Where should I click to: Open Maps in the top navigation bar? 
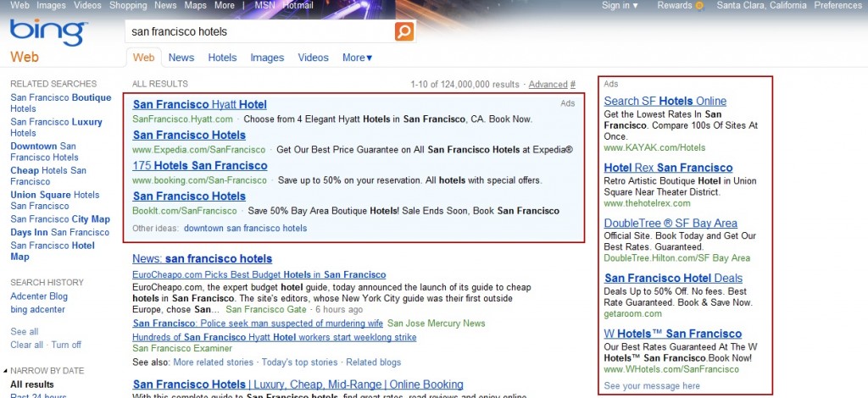click(x=195, y=6)
